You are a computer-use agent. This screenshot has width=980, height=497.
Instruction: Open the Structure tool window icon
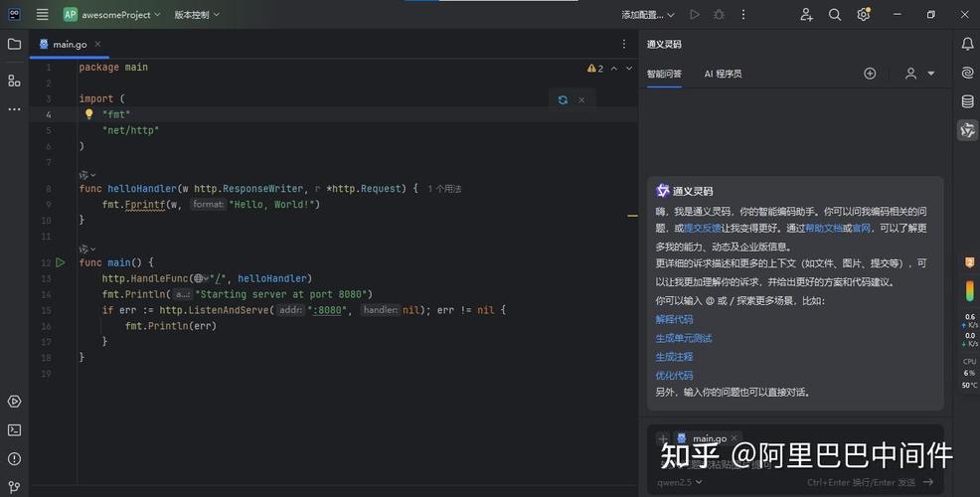pyautogui.click(x=14, y=81)
